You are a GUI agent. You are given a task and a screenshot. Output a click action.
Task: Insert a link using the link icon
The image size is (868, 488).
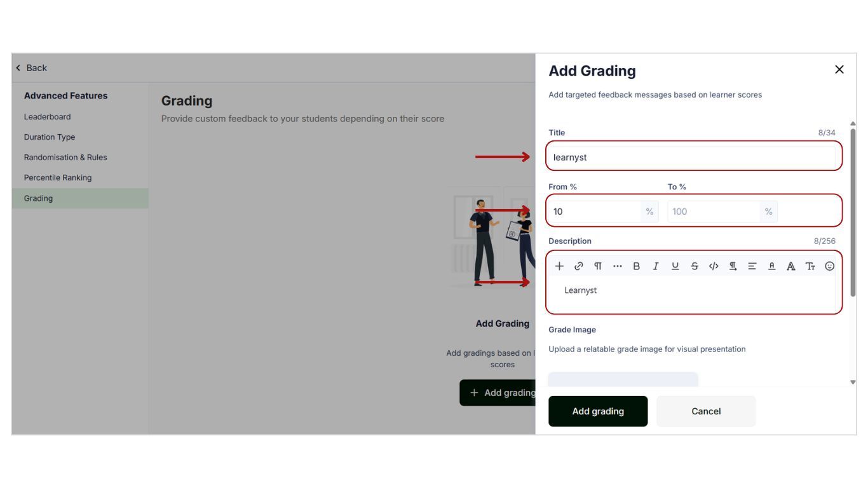coord(578,266)
